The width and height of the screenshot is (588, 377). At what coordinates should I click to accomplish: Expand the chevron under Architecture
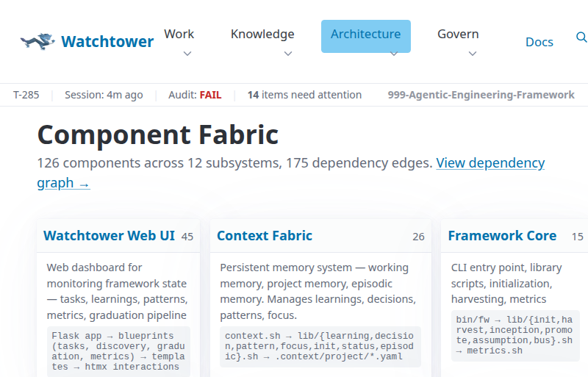pyautogui.click(x=394, y=54)
